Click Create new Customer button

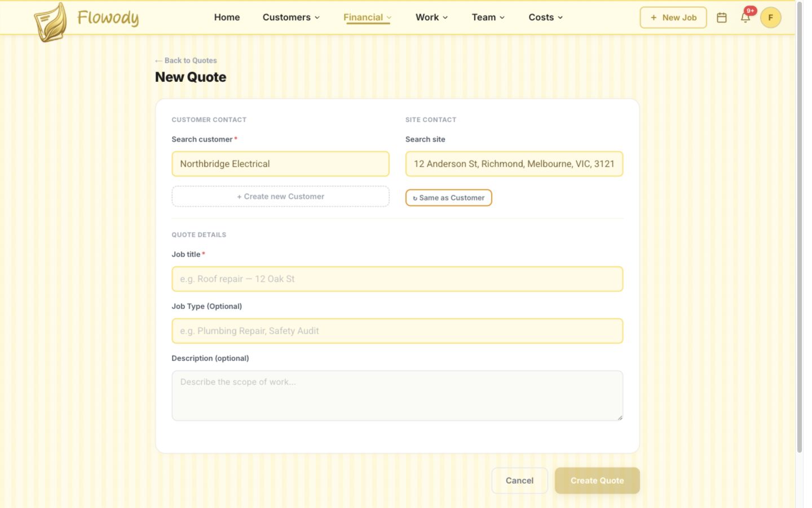point(280,196)
